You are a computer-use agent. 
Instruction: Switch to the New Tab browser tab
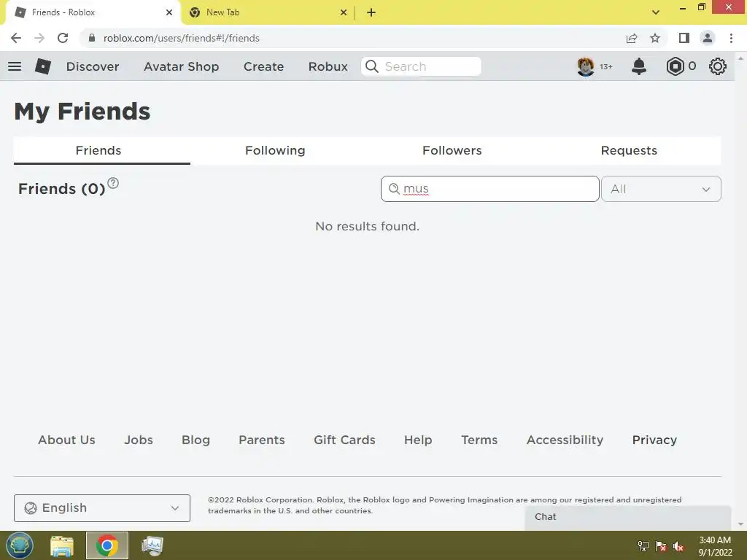[x=268, y=12]
